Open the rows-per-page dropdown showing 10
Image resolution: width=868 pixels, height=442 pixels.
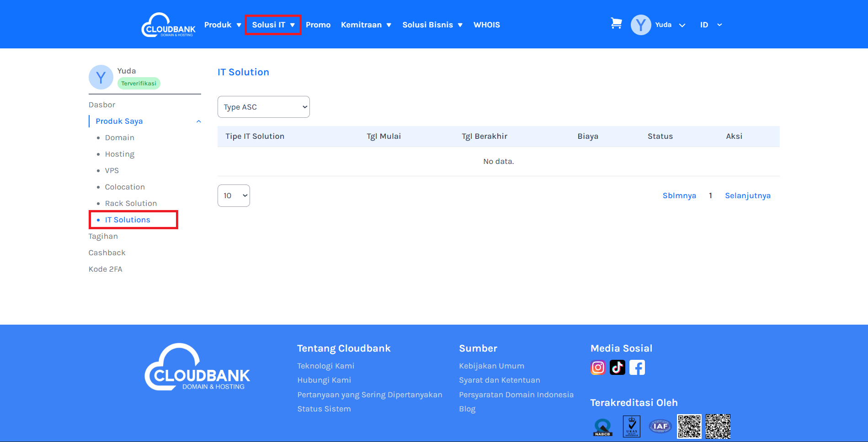click(x=234, y=195)
